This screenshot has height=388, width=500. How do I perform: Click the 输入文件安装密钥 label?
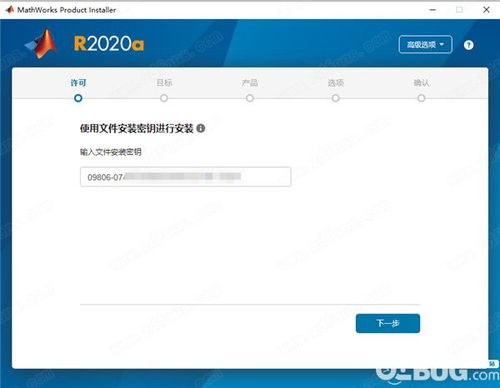click(111, 152)
